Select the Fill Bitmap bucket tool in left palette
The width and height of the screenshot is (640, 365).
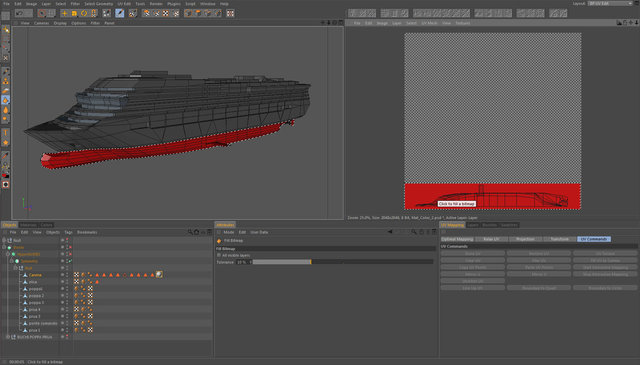[x=6, y=100]
